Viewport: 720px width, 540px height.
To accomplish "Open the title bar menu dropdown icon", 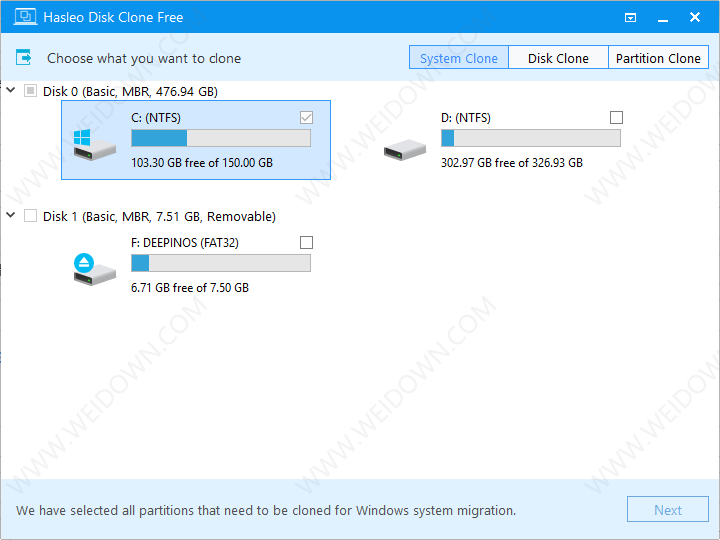I will [x=630, y=18].
